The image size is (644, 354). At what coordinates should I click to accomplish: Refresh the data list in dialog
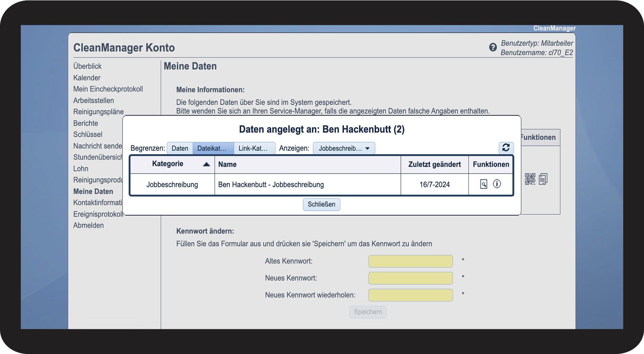(506, 148)
